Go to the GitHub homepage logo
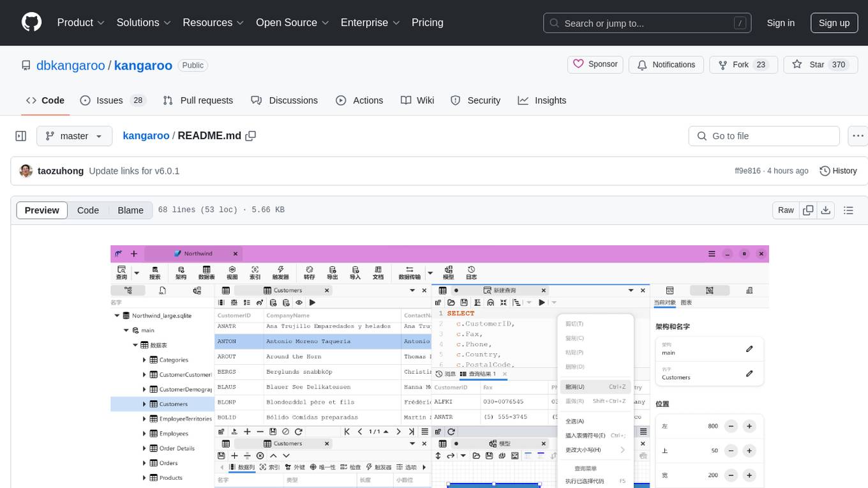Viewport: 868px width, 488px height. pyautogui.click(x=31, y=22)
